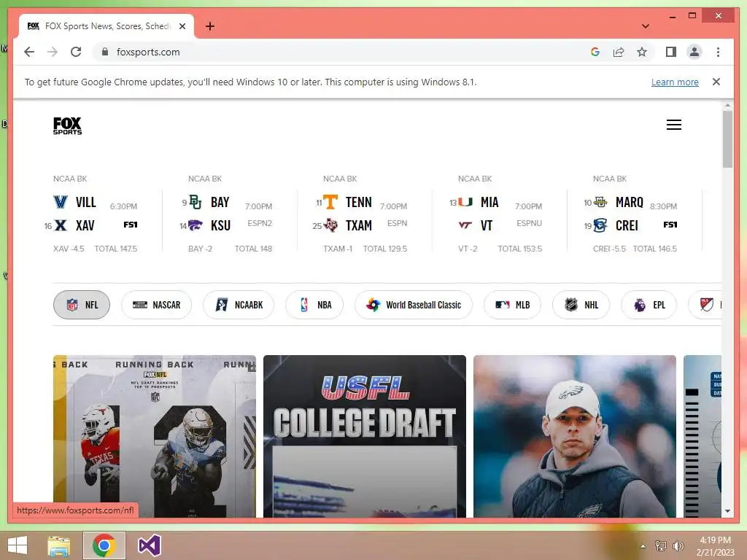This screenshot has width=747, height=560.
Task: Open the TENN vs TXAM game
Action: tap(365, 214)
